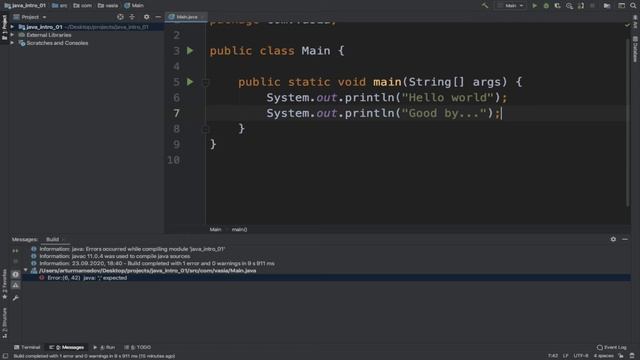
Task: Click the locate/select opened file target icon
Action: click(120, 17)
